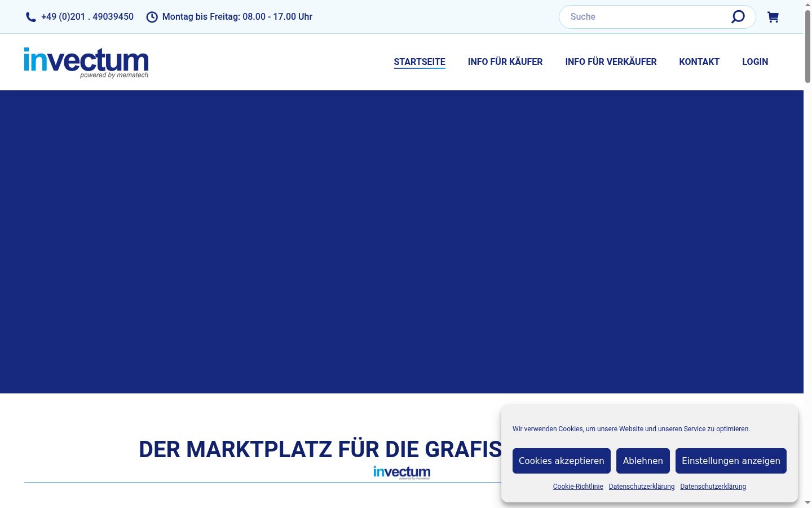The width and height of the screenshot is (812, 508).
Task: Open the last Datenschutzerklärung link
Action: click(x=713, y=487)
